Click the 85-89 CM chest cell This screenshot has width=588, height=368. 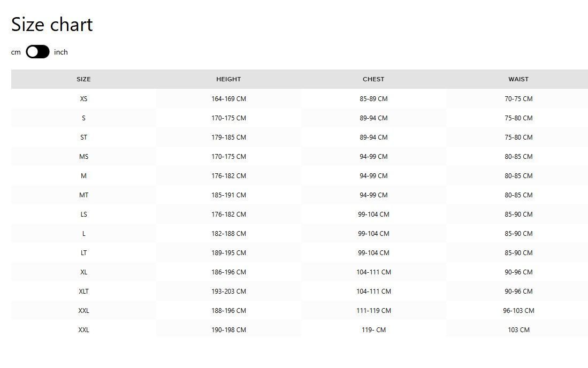coord(373,99)
